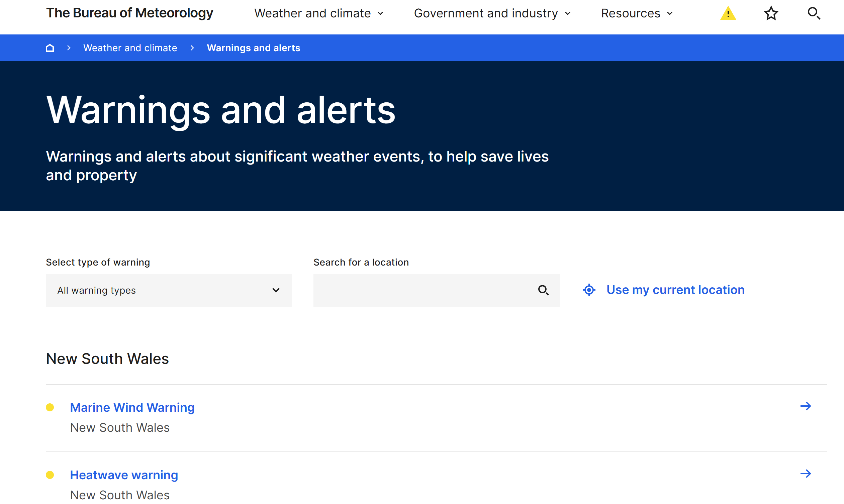Click Use my current location
This screenshot has height=504, width=844.
click(675, 290)
